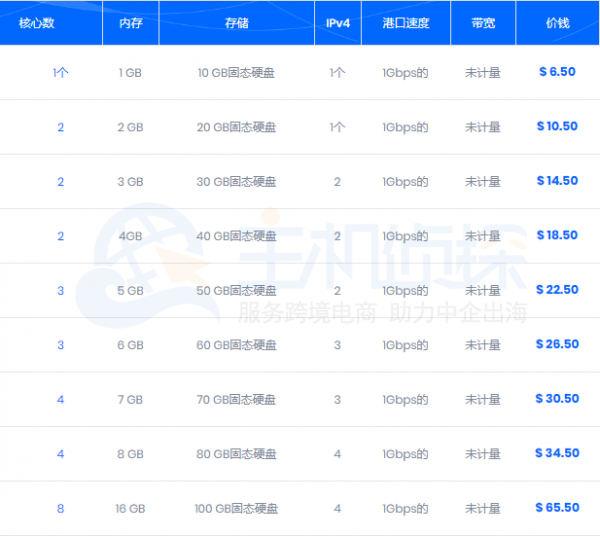Click the 10 GB固态硬盘 storage cell
This screenshot has height=536, width=600.
click(x=236, y=73)
